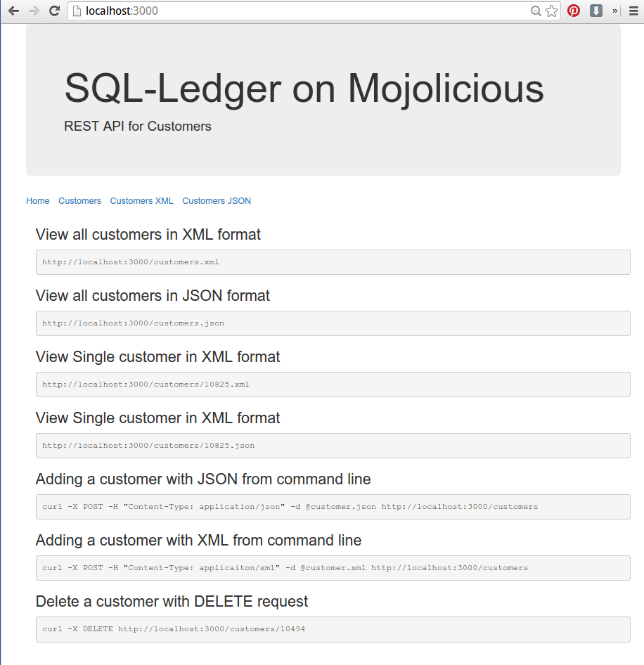Click the browser back arrow

[x=13, y=11]
